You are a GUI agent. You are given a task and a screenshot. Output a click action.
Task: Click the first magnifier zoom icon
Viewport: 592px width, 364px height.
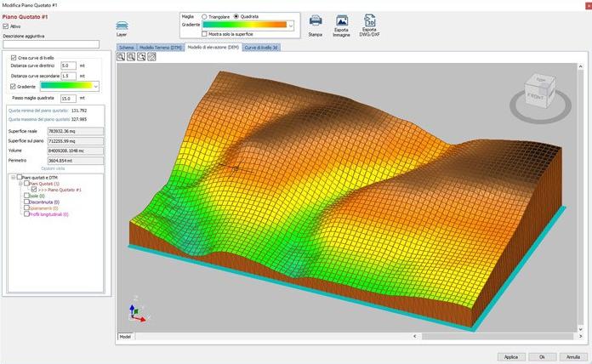click(x=121, y=57)
